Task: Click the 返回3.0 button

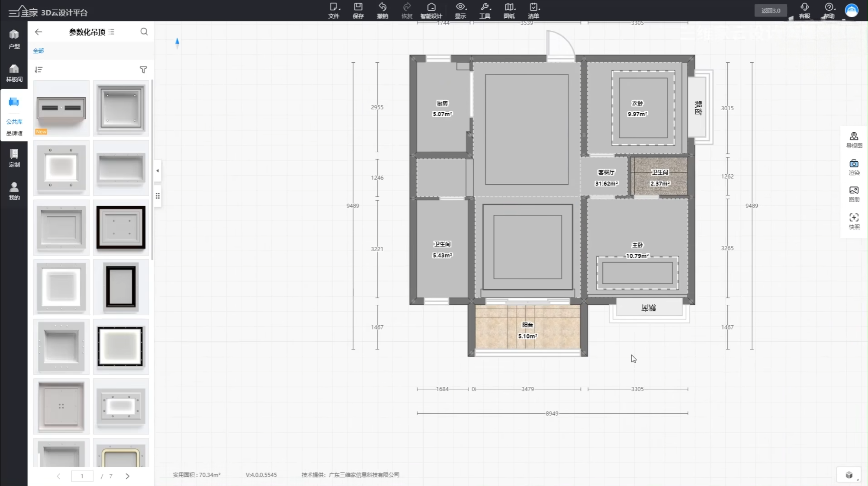Action: click(x=771, y=10)
